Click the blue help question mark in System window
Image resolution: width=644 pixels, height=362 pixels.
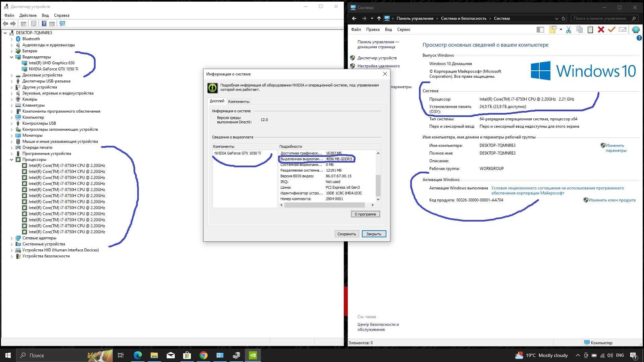(639, 38)
